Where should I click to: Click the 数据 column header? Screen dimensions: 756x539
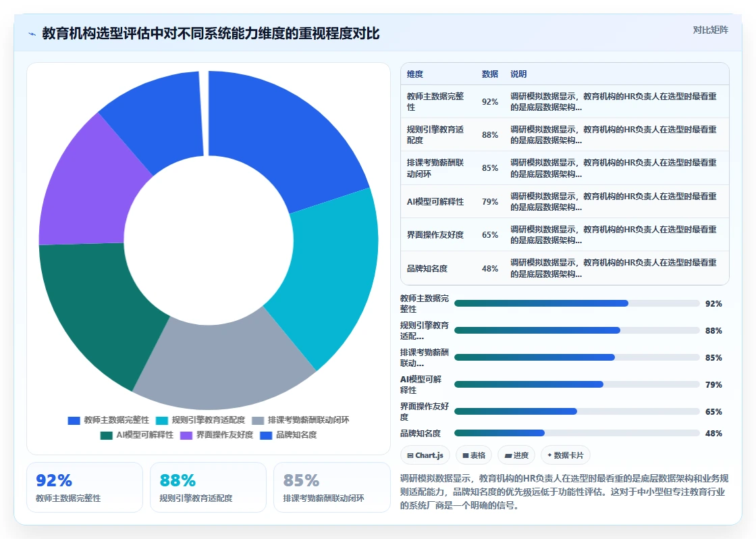[490, 74]
